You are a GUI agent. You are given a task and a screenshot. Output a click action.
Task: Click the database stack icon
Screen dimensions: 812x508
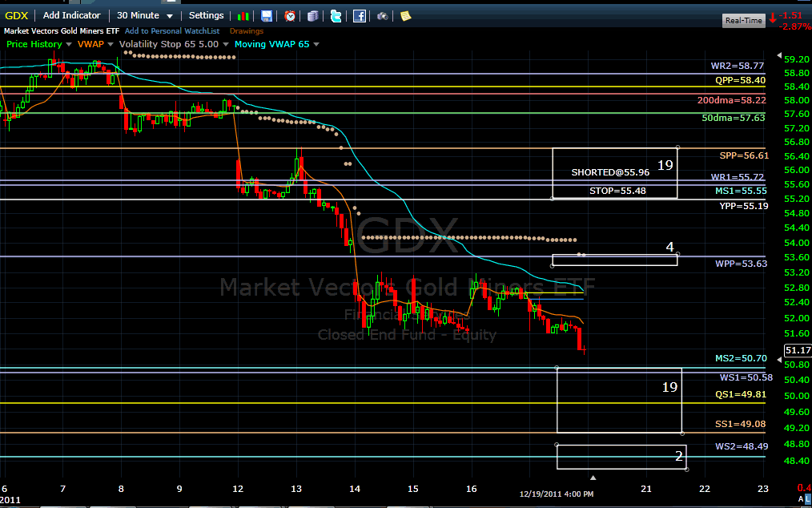coord(312,16)
